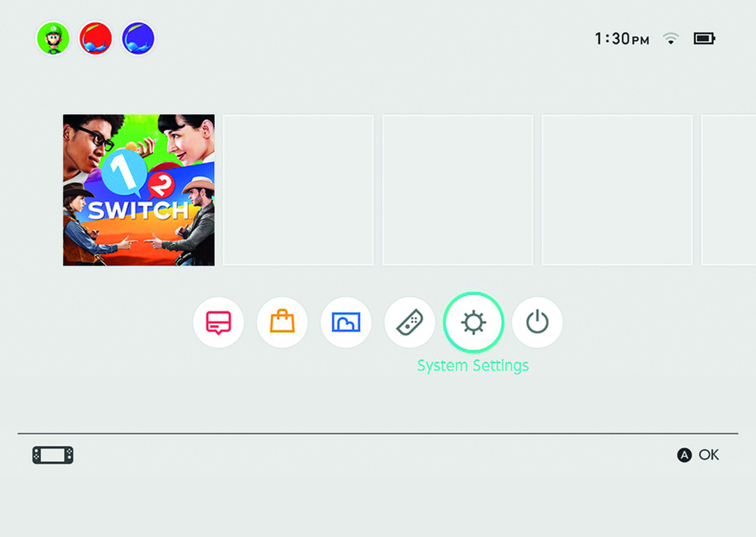Open the Album icon
The height and width of the screenshot is (537, 756).
[x=346, y=322]
